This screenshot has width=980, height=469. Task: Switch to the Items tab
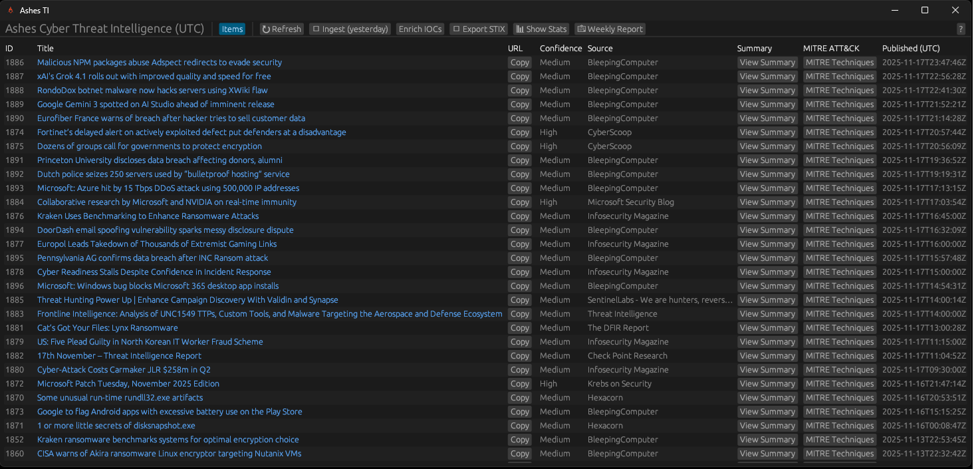[x=232, y=29]
